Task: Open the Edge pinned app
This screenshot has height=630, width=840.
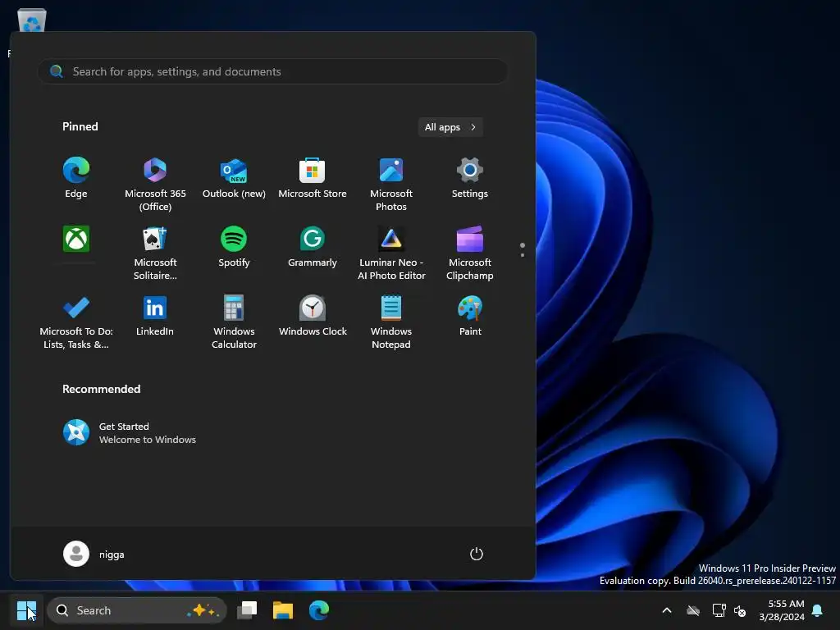Action: tap(76, 178)
